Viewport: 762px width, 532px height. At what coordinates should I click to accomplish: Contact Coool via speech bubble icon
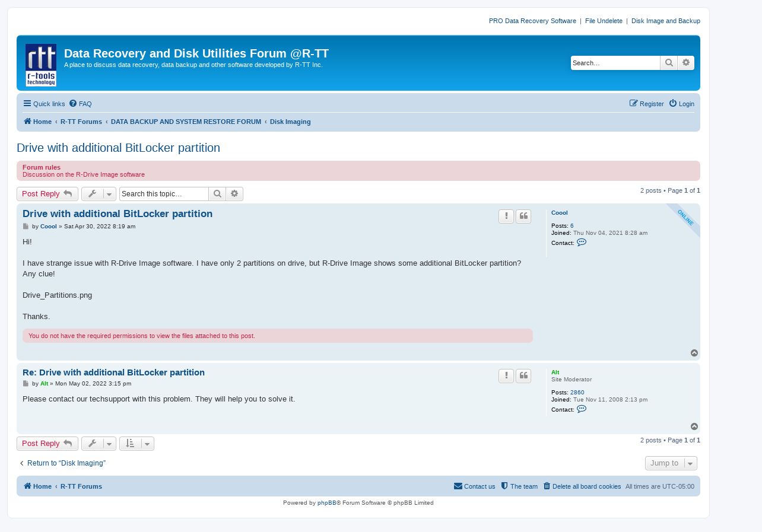coord(582,243)
